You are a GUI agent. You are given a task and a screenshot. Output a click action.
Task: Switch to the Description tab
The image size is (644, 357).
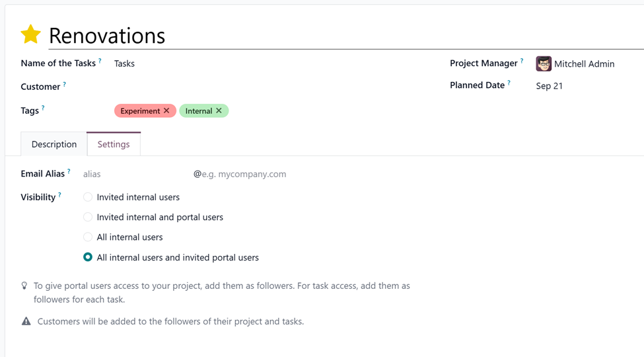(x=54, y=144)
